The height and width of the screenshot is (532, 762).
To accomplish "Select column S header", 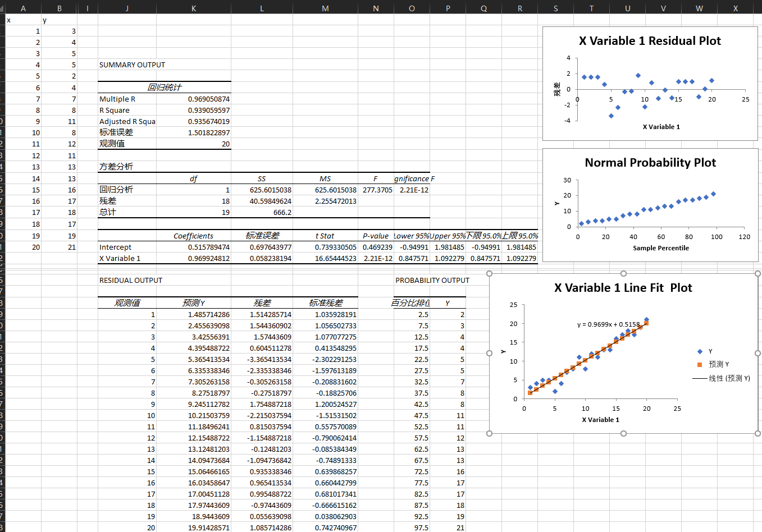I will [555, 8].
